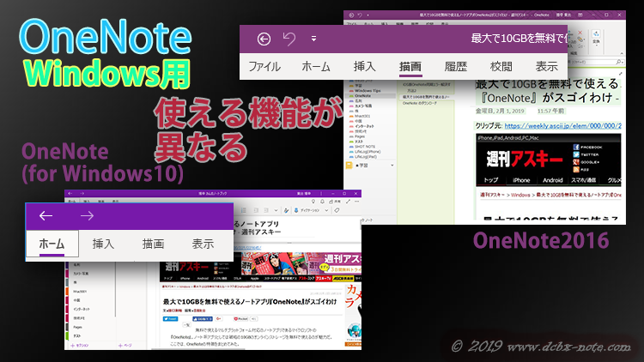This screenshot has width=644, height=362.
Task: Collapse the OneNote 2016 ribbon with the chevron
Action: (x=622, y=53)
